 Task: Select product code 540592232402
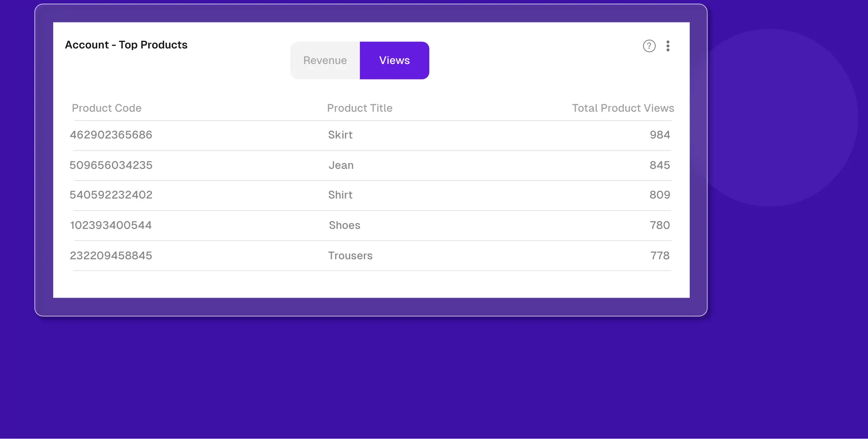pyautogui.click(x=111, y=195)
